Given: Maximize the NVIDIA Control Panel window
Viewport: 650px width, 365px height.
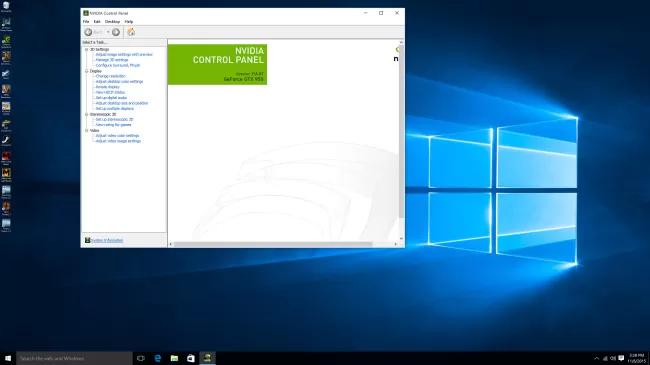Looking at the screenshot, I should [381, 13].
